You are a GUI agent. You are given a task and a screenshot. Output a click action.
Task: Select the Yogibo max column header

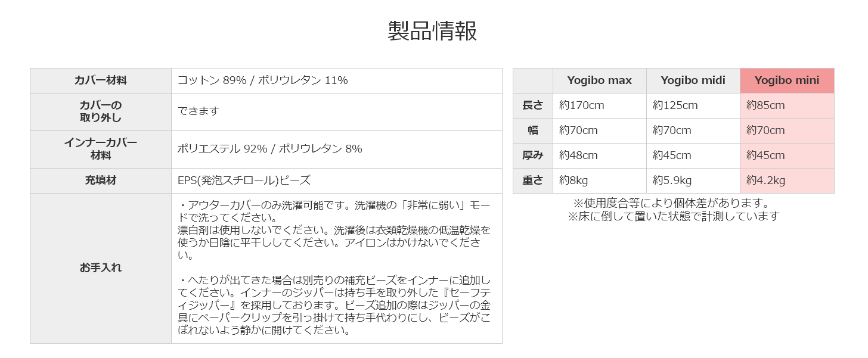pos(599,80)
